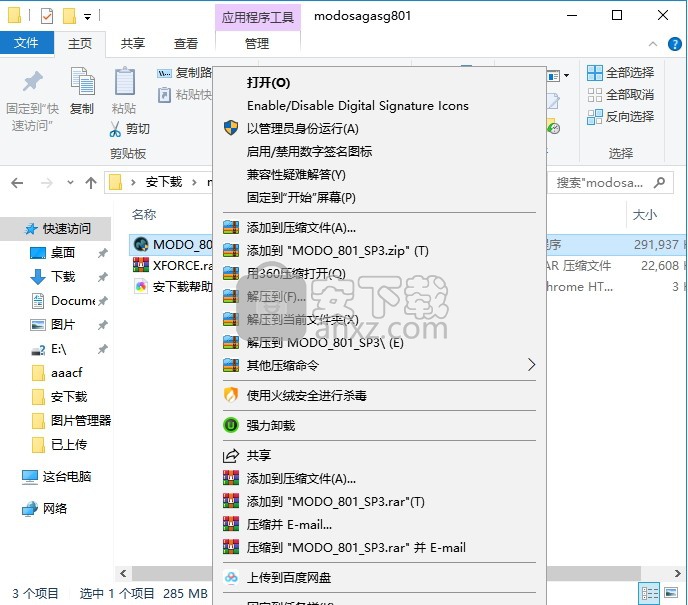
Task: Choose Extract to MODO_801_SP3\ entry
Action: [380, 342]
